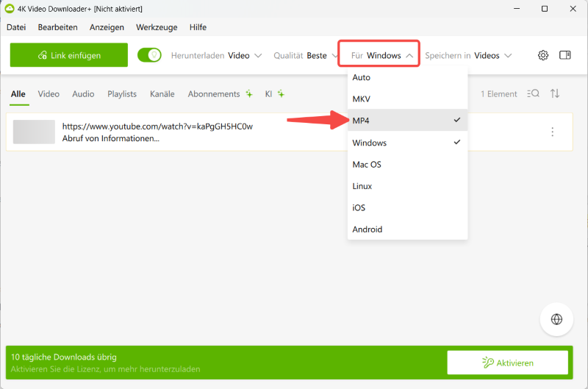Maximize the 4K Video Downloader+ window
588x389 pixels.
coord(545,8)
